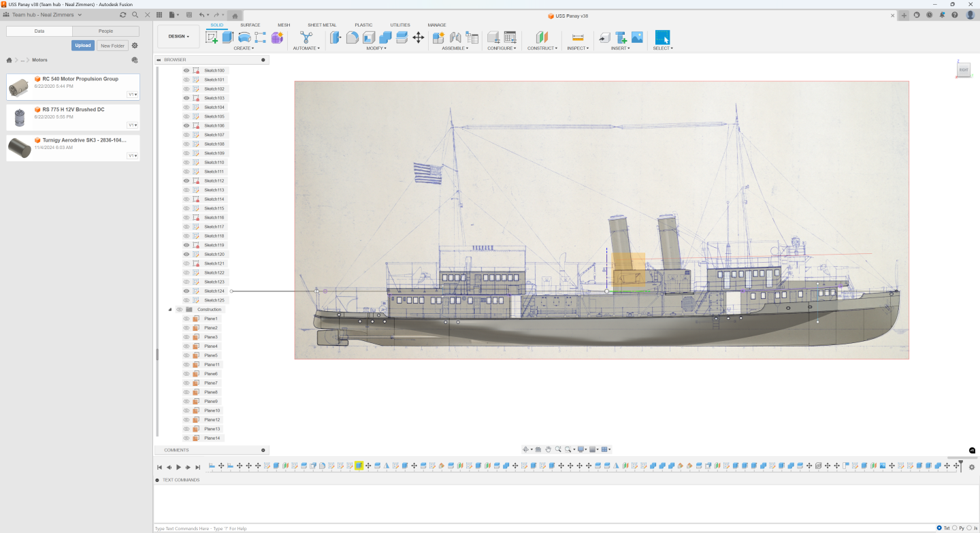The height and width of the screenshot is (533, 980).
Task: Jump to timeline beginning
Action: click(159, 467)
